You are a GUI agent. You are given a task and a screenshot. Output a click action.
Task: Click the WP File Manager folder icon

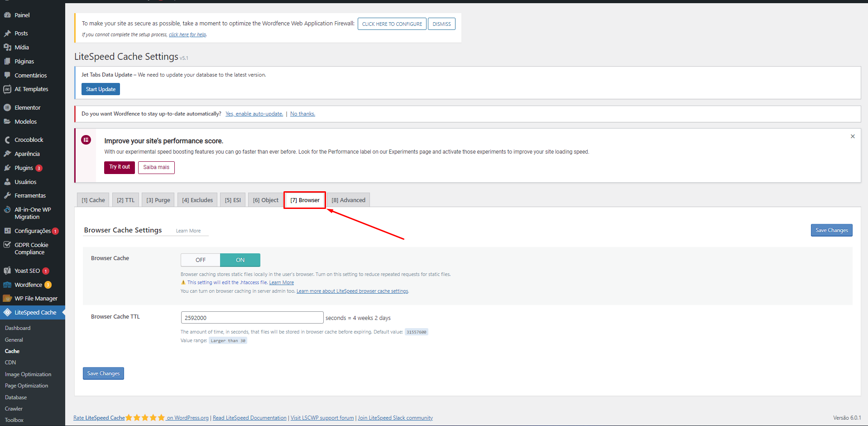point(7,298)
